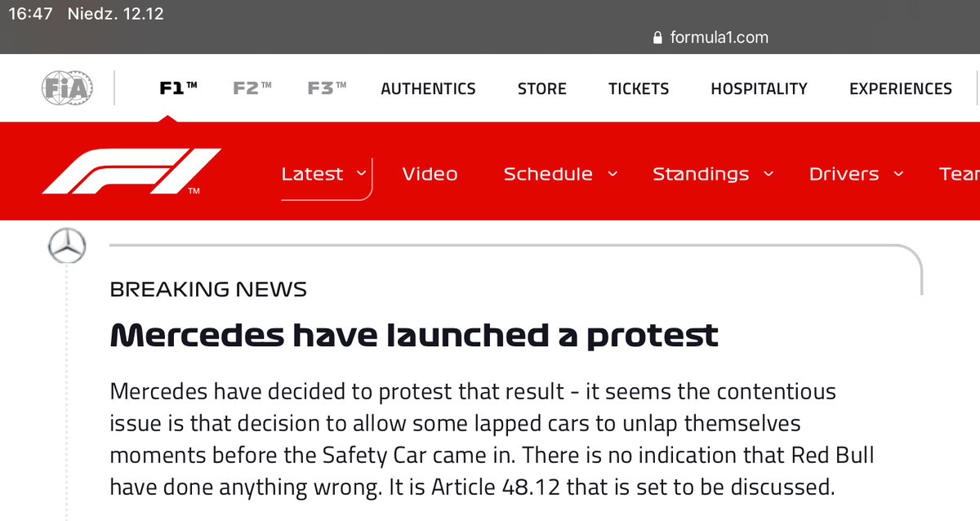
Task: Open the Experiences link
Action: 901,88
